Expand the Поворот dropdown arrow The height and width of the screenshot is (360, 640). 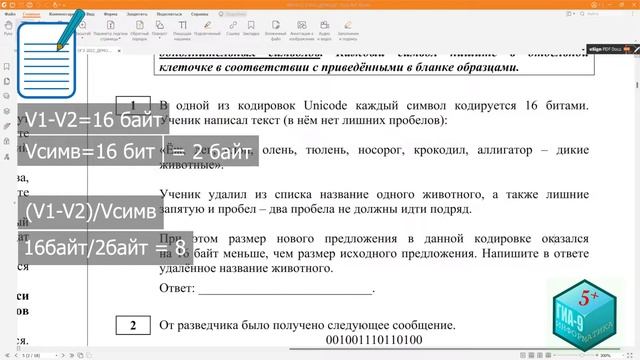coord(160,38)
